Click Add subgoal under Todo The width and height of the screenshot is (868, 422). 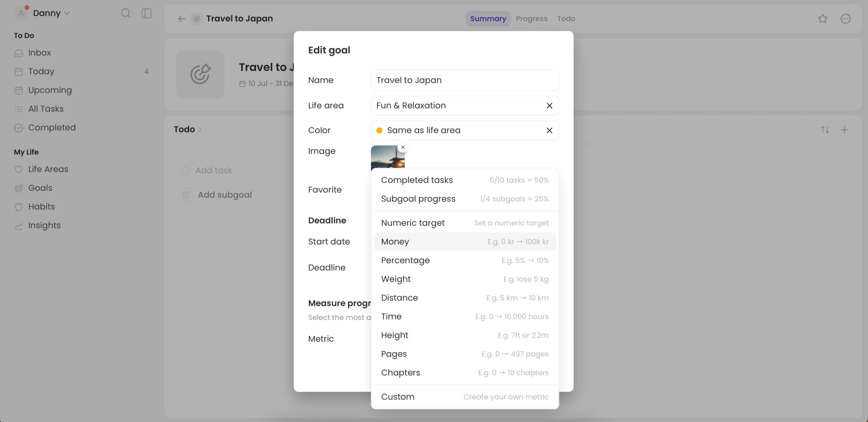point(225,195)
